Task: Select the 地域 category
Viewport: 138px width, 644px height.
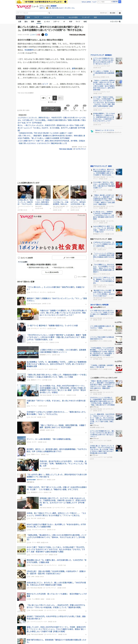Action: (85, 21)
